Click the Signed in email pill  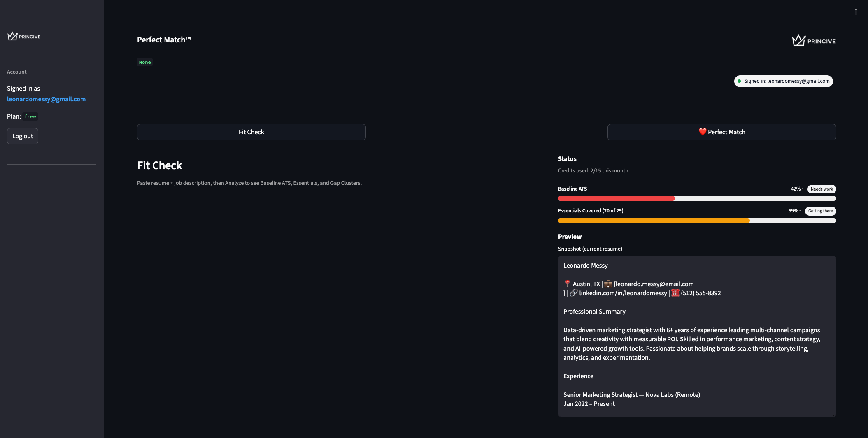(783, 81)
